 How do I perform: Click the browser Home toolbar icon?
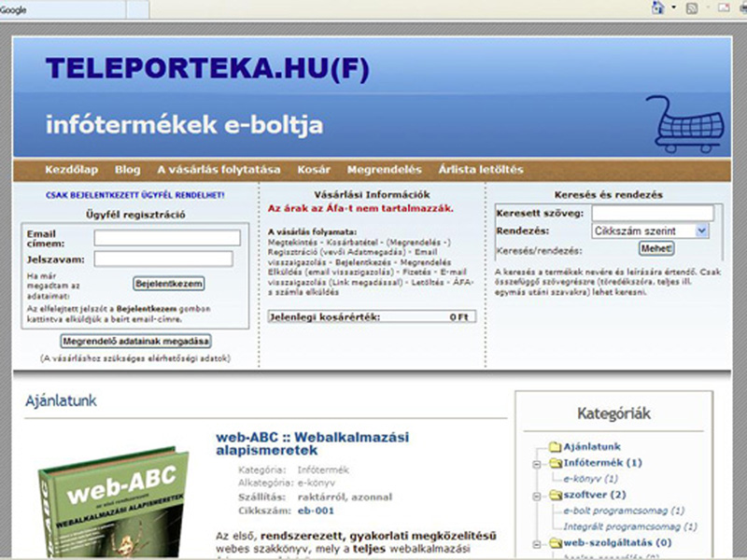[x=658, y=7]
